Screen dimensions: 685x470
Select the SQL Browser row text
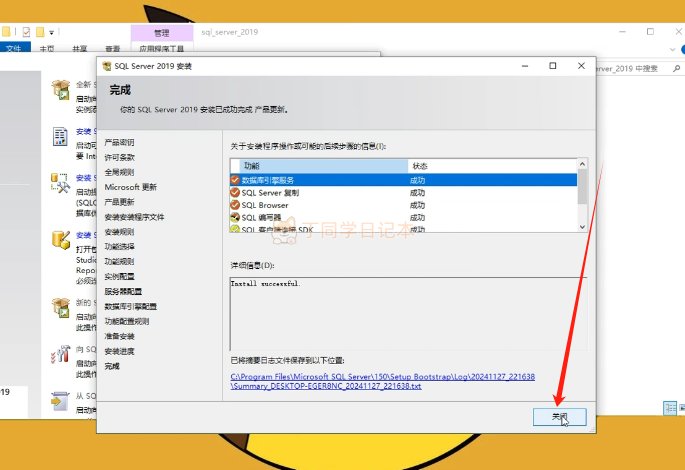(265, 205)
